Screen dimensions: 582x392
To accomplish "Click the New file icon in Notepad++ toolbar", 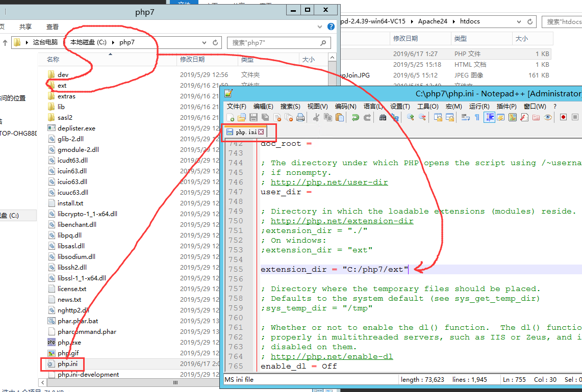I will [231, 117].
